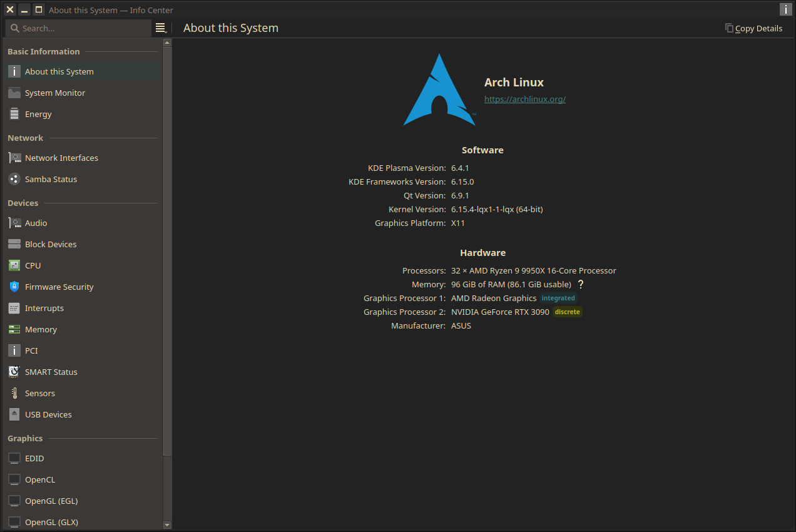796x532 pixels.
Task: Click the AMD Radeon Graphics text
Action: pyautogui.click(x=494, y=298)
